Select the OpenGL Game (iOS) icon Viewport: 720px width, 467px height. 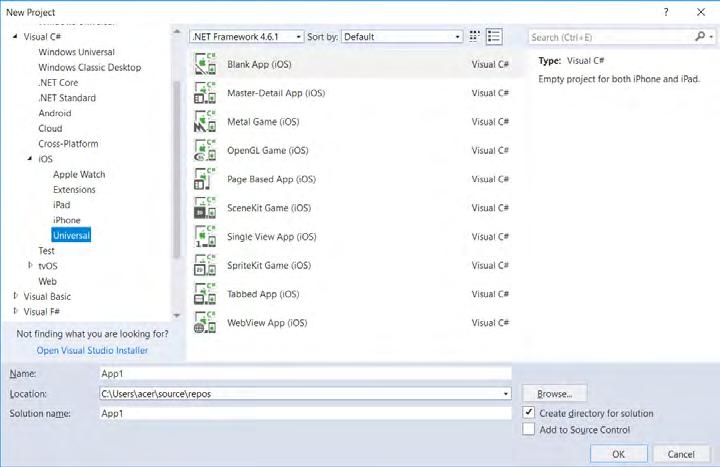[205, 150]
